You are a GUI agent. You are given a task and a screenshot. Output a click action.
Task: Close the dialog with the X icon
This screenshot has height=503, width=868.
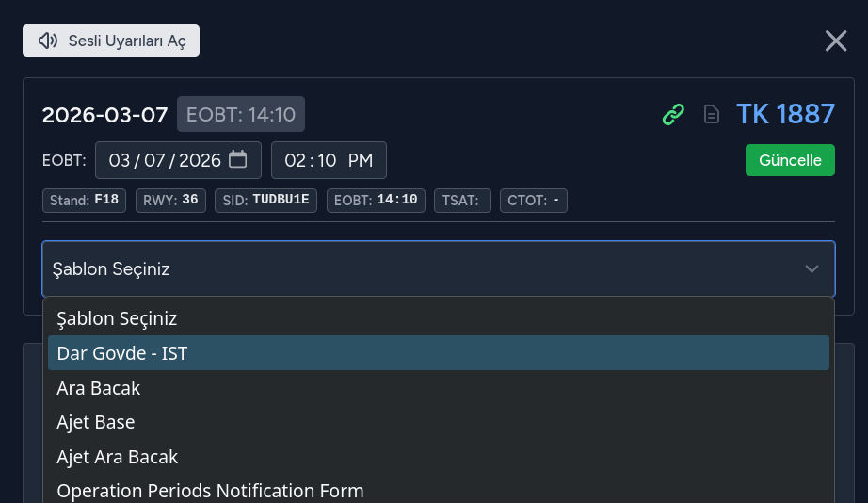pyautogui.click(x=836, y=41)
